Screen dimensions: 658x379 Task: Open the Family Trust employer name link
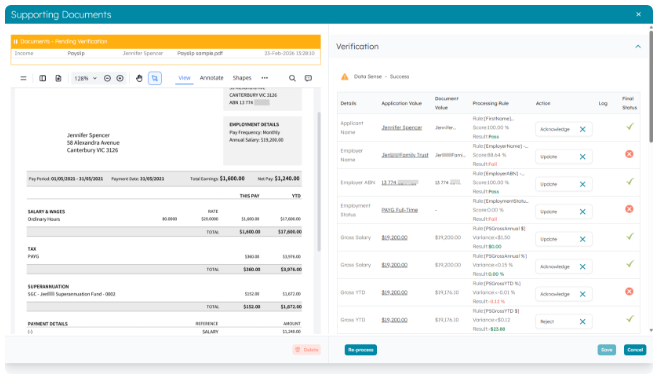(x=405, y=155)
